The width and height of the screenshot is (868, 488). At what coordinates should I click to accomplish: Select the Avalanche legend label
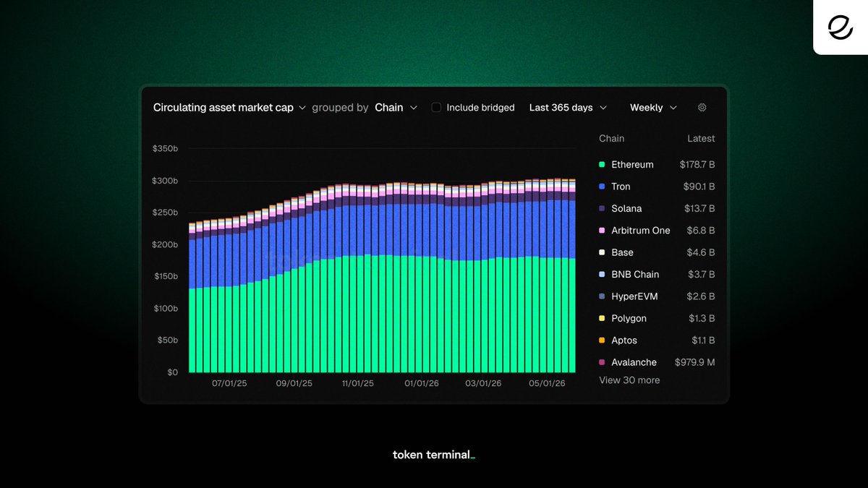(634, 362)
